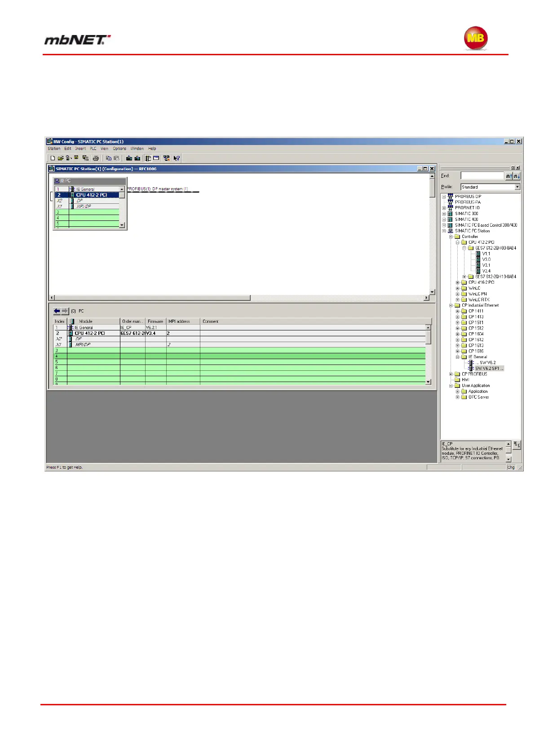The width and height of the screenshot is (535, 756).
Task: Expand the CP 1613 folder
Action: point(457,345)
